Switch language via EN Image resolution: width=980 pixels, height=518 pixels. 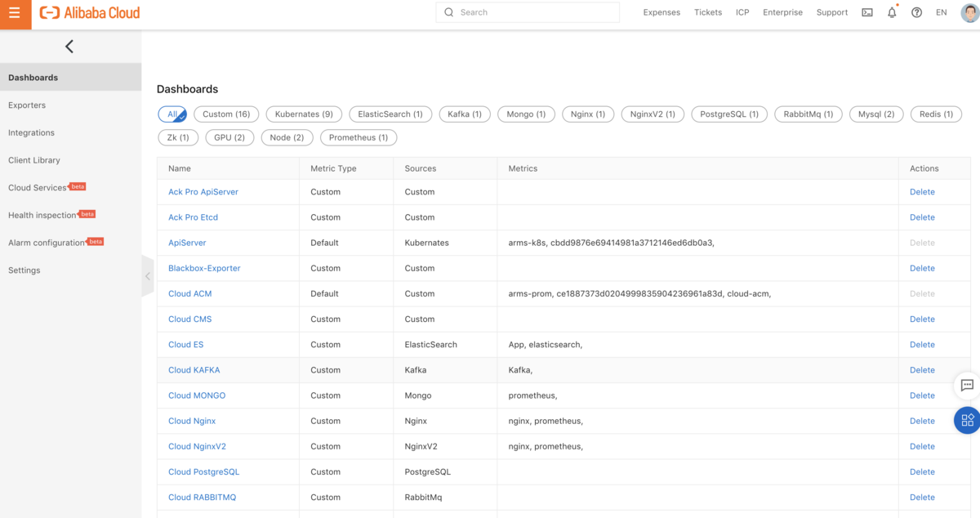[942, 12]
